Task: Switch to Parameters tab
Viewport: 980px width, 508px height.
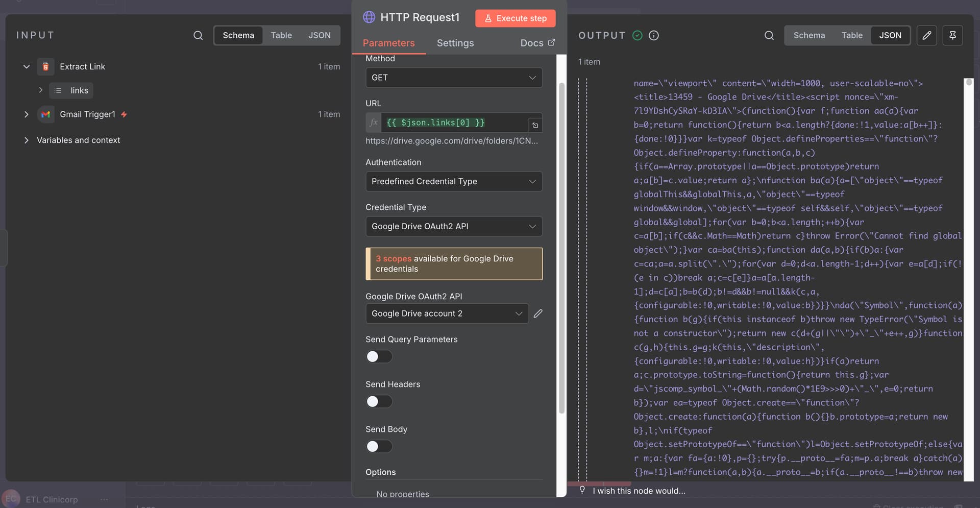Action: (388, 43)
